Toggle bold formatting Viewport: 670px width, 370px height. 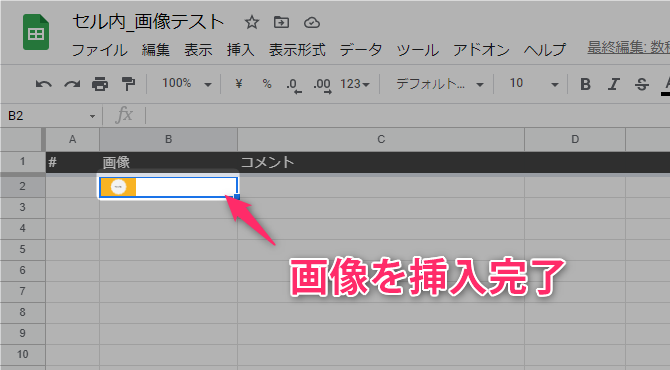tap(585, 84)
